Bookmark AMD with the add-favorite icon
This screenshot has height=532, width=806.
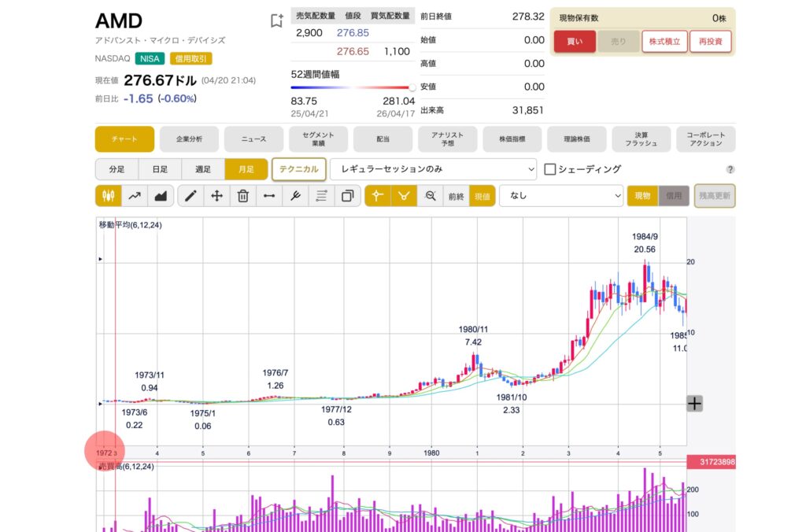276,21
